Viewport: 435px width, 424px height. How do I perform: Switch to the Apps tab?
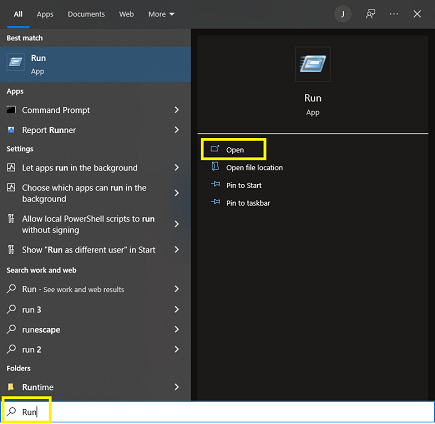click(45, 14)
